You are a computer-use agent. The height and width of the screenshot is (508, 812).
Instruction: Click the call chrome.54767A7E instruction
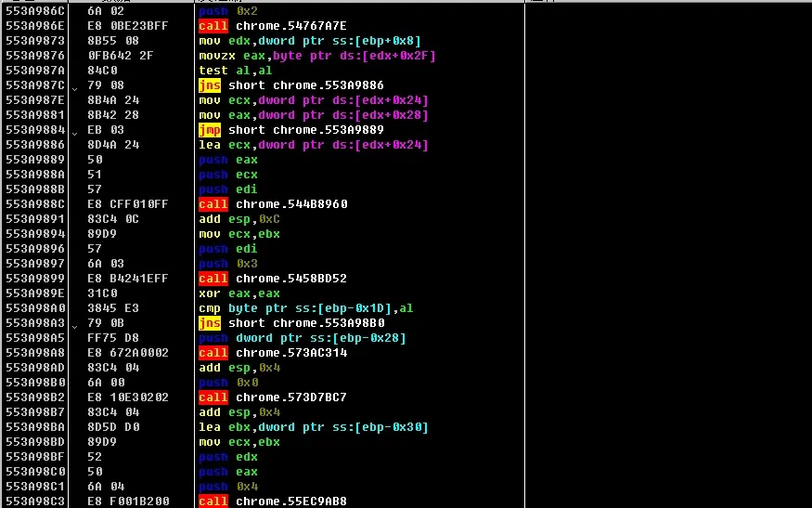(273, 26)
